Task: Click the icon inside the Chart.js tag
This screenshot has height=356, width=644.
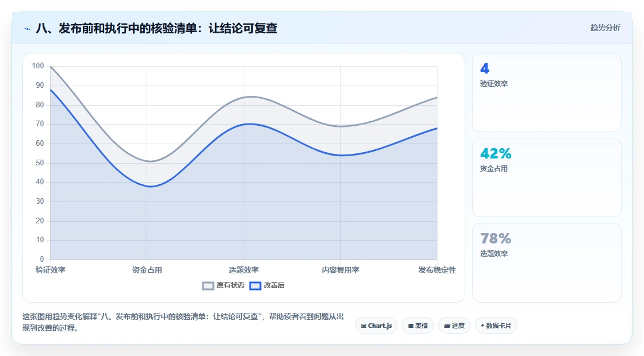Action: point(363,326)
